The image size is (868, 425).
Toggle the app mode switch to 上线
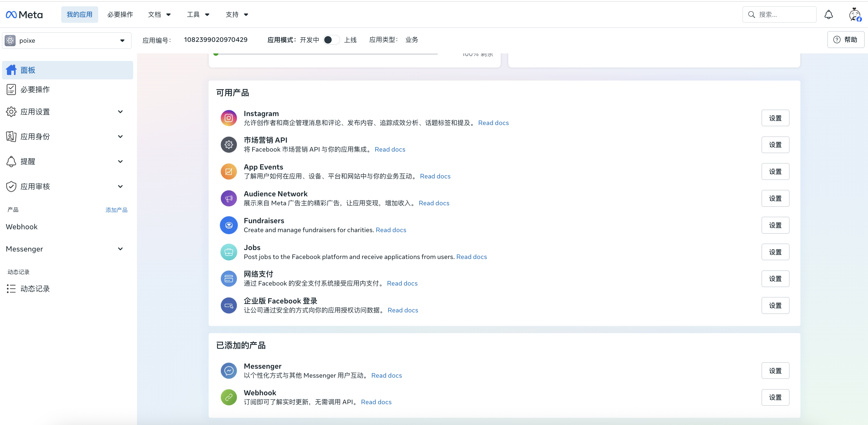331,40
